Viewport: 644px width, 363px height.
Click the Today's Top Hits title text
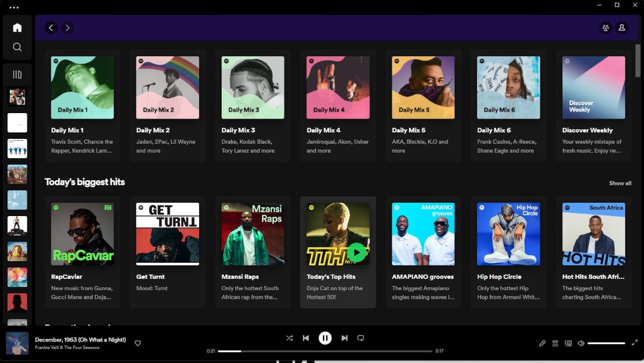[331, 277]
